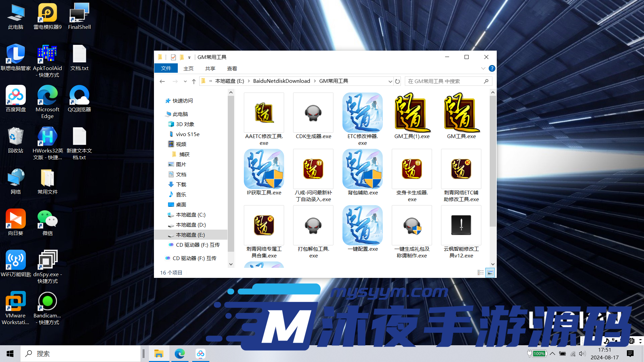Image resolution: width=644 pixels, height=362 pixels.
Task: Click the 变身卡生成器.exe icon
Action: pyautogui.click(x=412, y=169)
